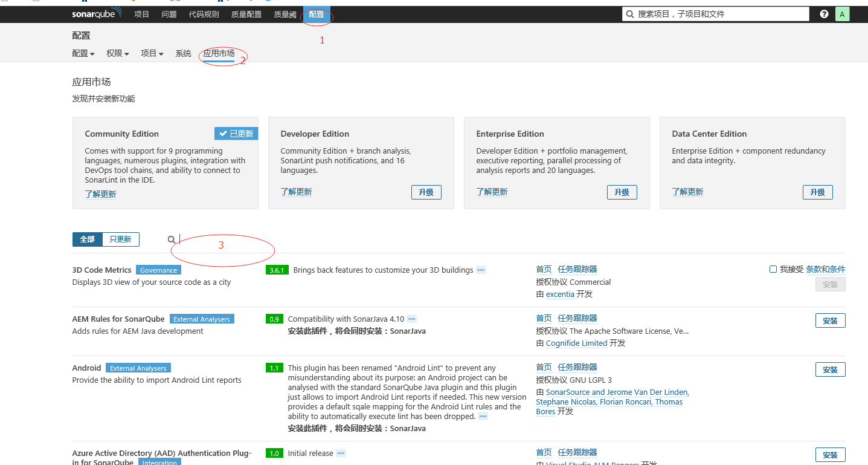
Task: Expand the 权限 dropdown
Action: (118, 54)
